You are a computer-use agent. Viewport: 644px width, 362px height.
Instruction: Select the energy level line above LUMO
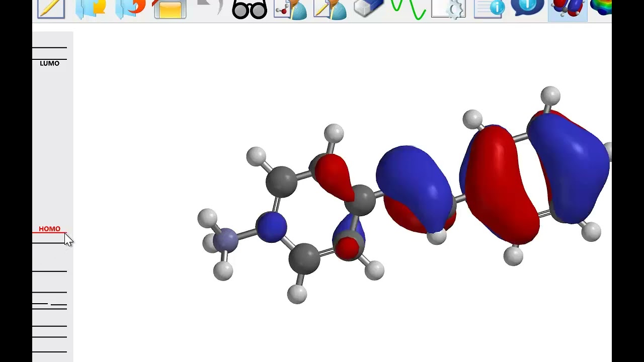(49, 48)
